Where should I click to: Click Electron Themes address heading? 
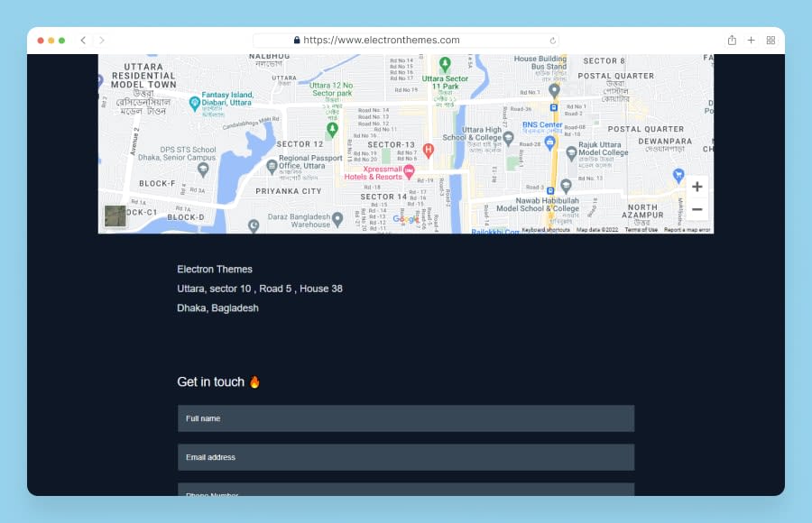pos(215,270)
